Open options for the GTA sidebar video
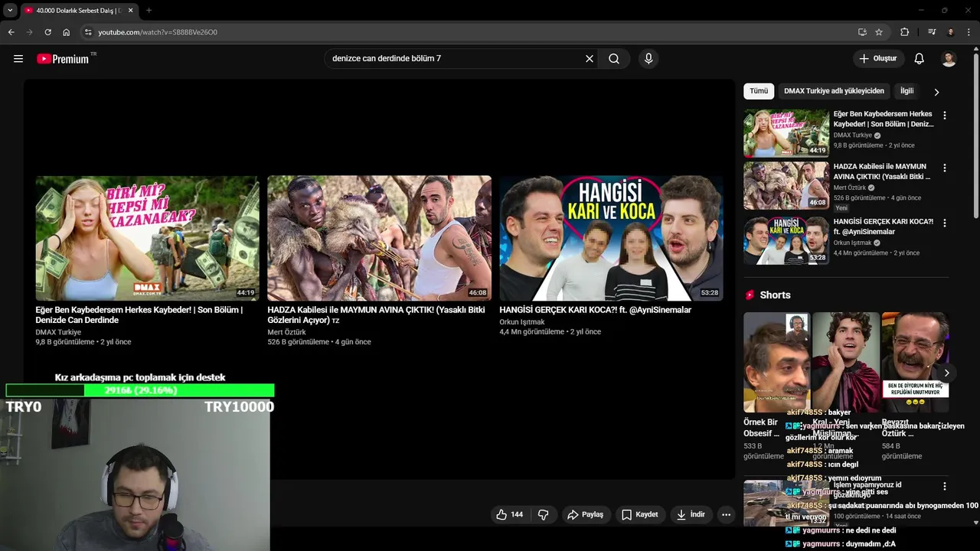Screen dimensions: 980x551 (x=944, y=487)
